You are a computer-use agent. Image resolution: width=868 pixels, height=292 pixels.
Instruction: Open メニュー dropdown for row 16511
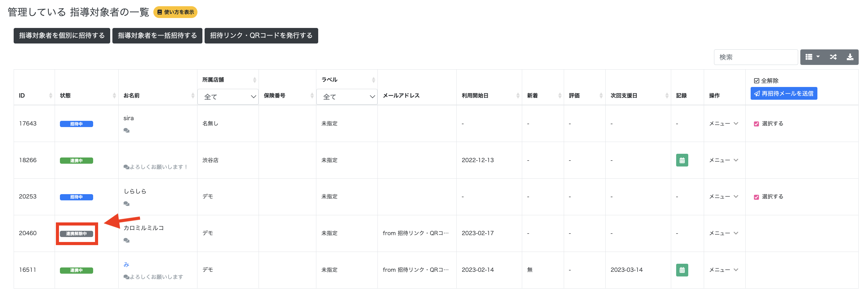[723, 270]
